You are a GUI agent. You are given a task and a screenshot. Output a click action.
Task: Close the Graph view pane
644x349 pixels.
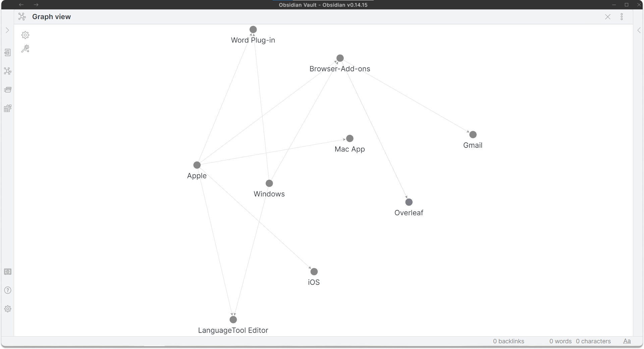(608, 17)
